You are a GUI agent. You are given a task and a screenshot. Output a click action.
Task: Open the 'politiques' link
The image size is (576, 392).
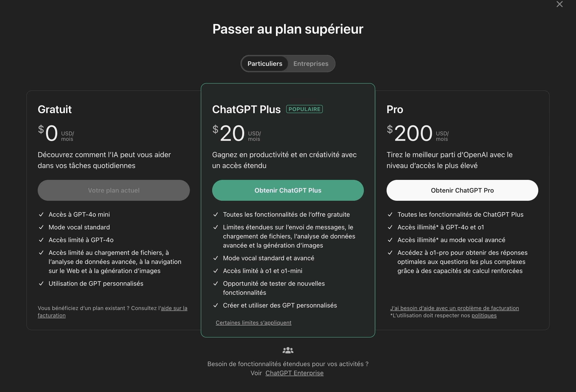(x=484, y=315)
